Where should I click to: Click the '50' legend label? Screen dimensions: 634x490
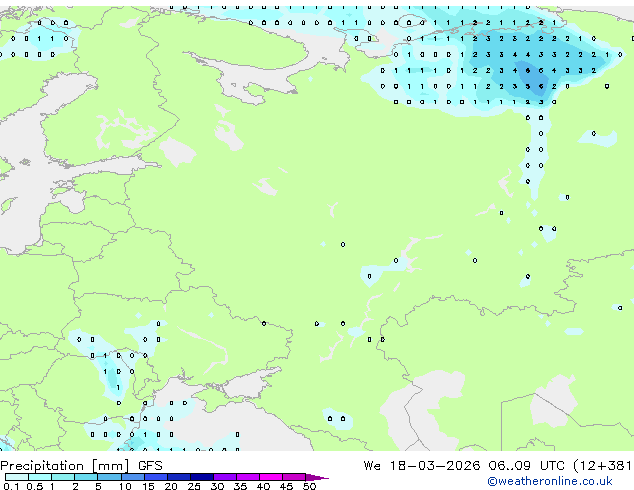[x=309, y=486]
